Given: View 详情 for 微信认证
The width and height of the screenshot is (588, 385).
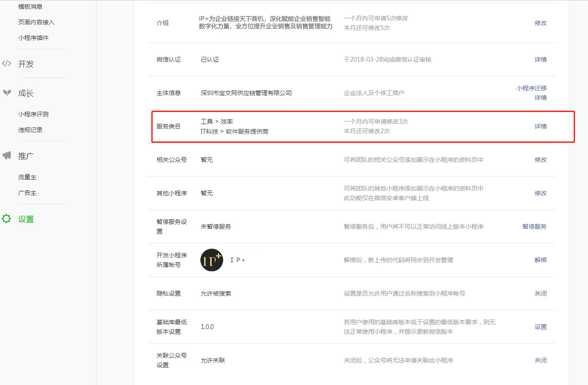Looking at the screenshot, I should pos(540,59).
